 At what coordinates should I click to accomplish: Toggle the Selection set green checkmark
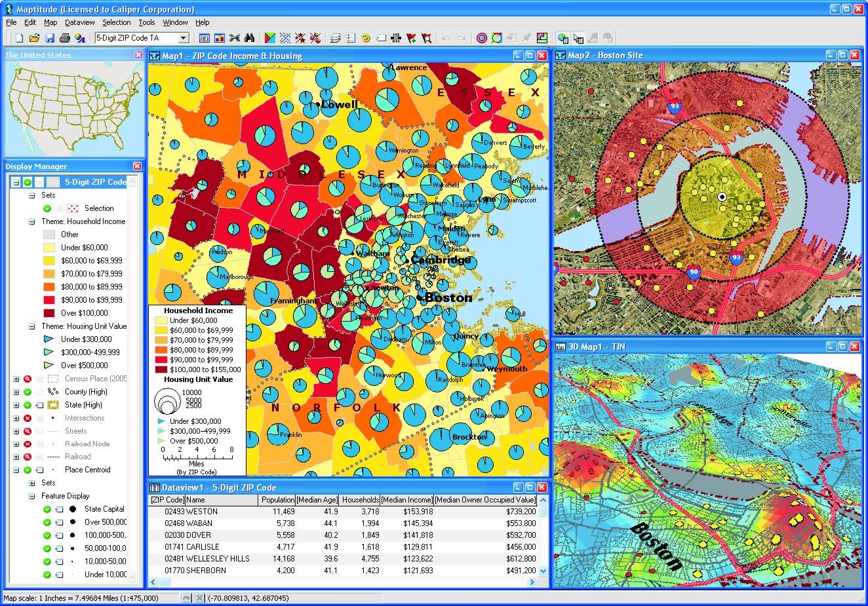(47, 208)
